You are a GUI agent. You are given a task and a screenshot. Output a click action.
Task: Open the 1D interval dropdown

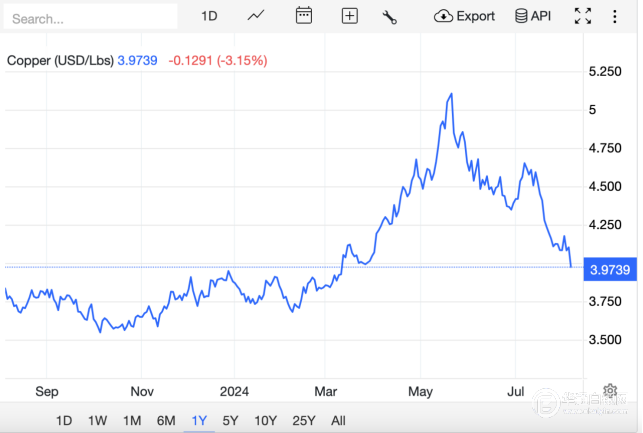click(x=209, y=16)
